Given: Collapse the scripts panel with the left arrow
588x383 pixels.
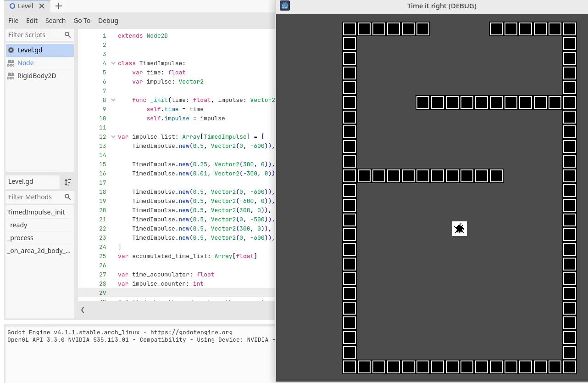Looking at the screenshot, I should tap(83, 310).
